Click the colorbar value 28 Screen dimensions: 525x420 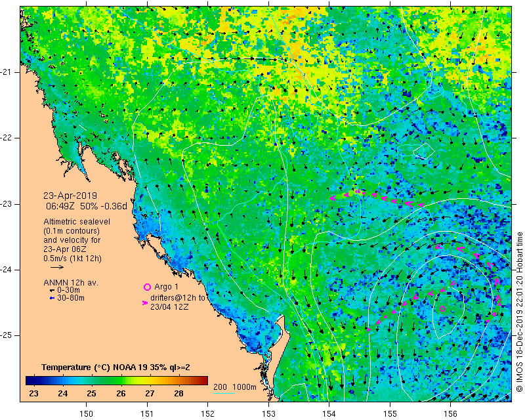pyautogui.click(x=178, y=393)
